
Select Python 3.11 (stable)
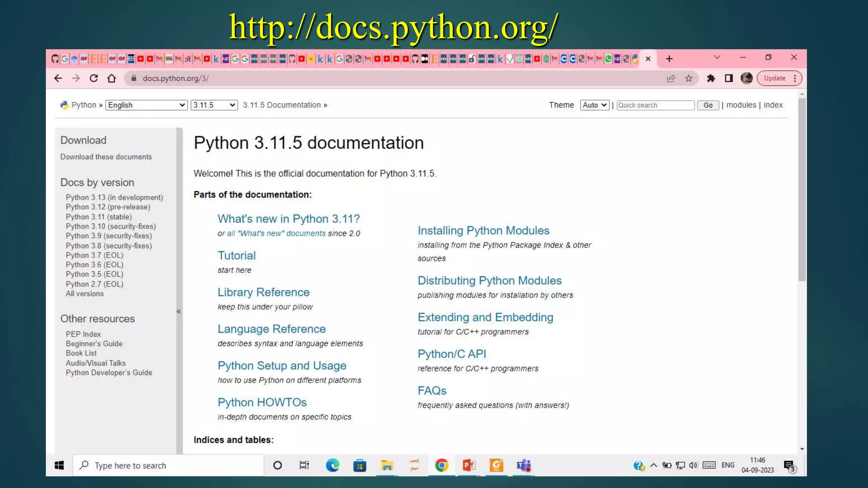pyautogui.click(x=99, y=217)
